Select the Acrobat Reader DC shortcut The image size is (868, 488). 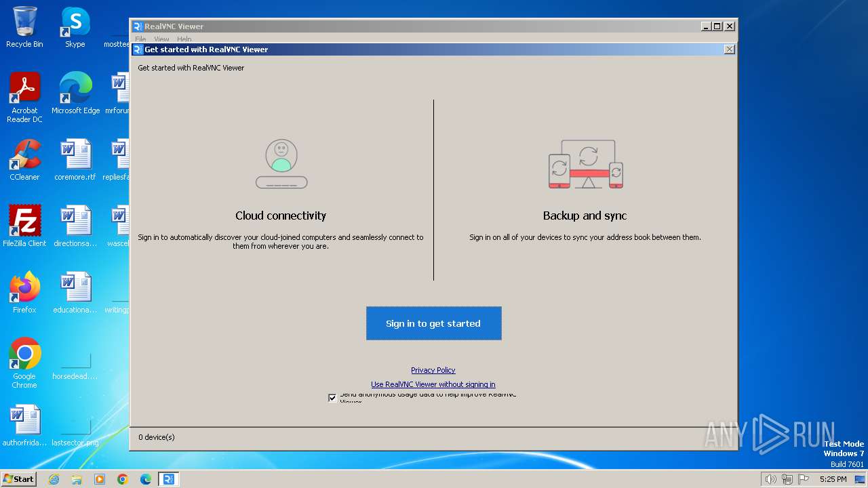pos(24,98)
